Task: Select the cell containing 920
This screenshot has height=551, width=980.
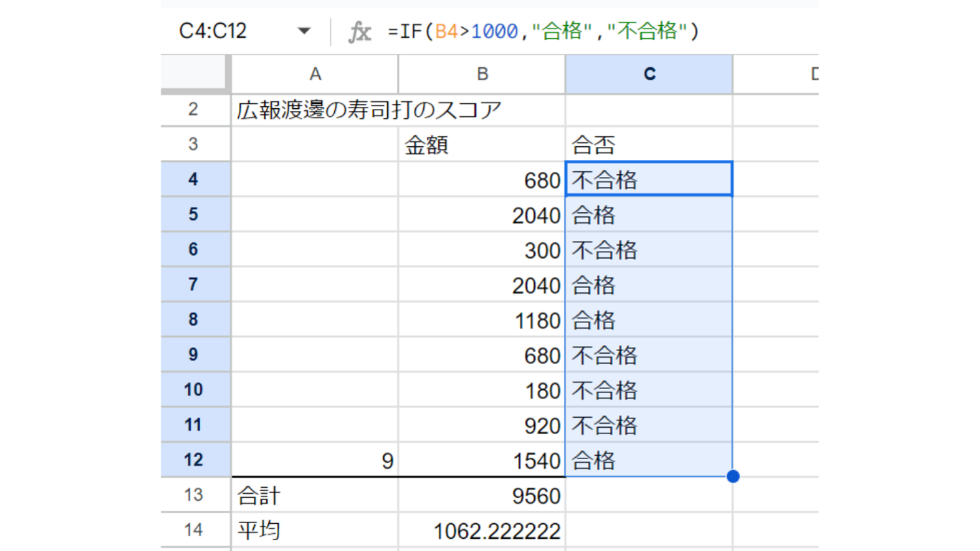Action: [x=482, y=425]
